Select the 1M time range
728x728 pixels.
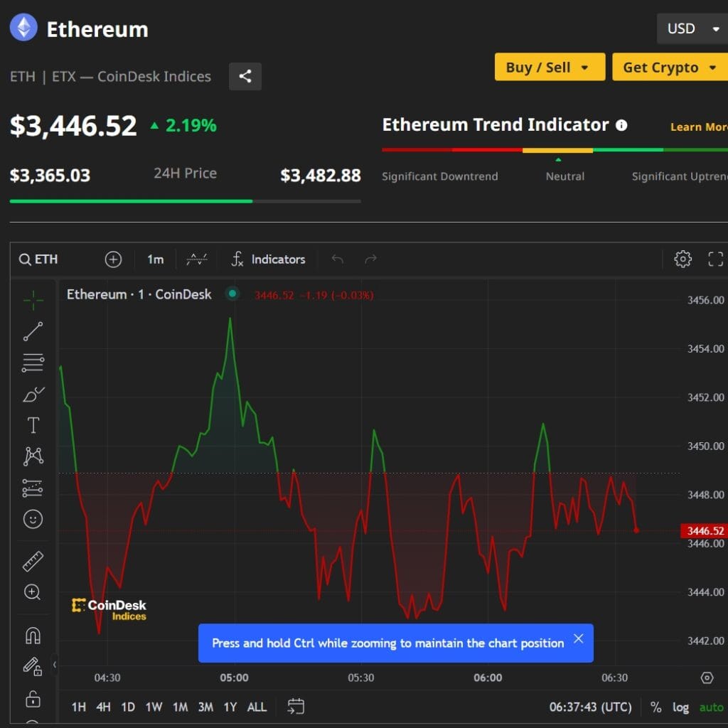tap(180, 707)
